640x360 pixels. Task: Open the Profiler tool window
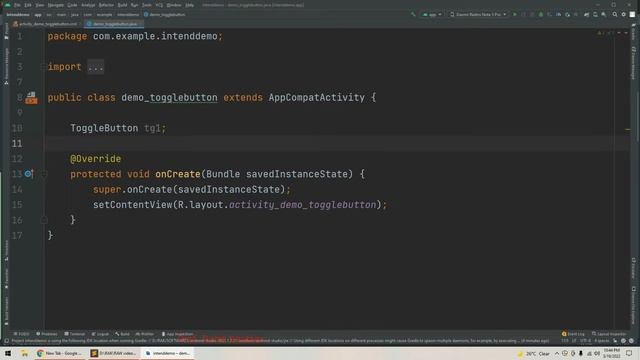[144, 334]
